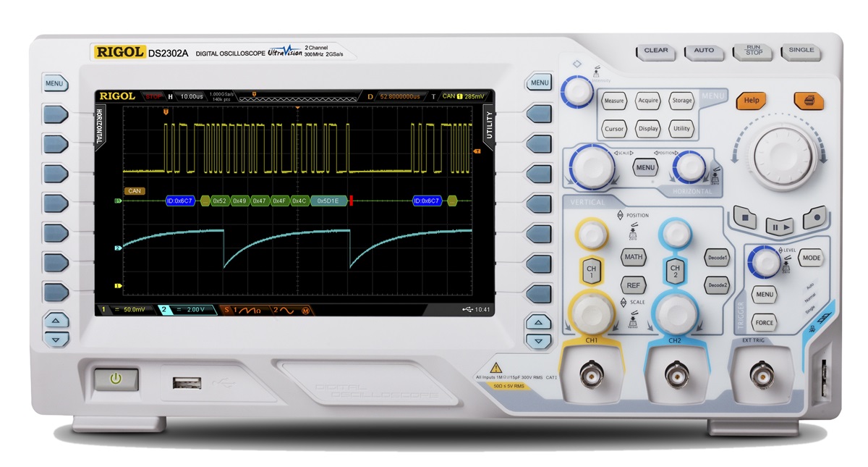868x467 pixels.
Task: Open the left-side MENU button
Action: 54,83
